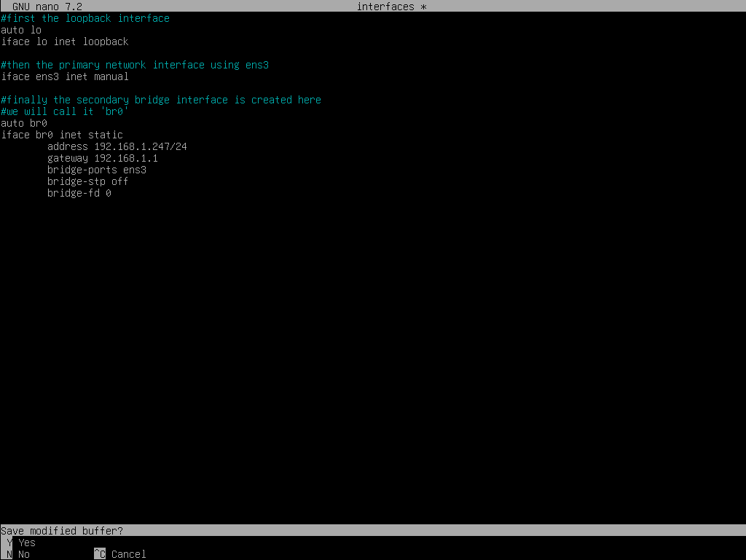
Task: Click the 'Save modified buffer?' prompt line
Action: tap(62, 531)
